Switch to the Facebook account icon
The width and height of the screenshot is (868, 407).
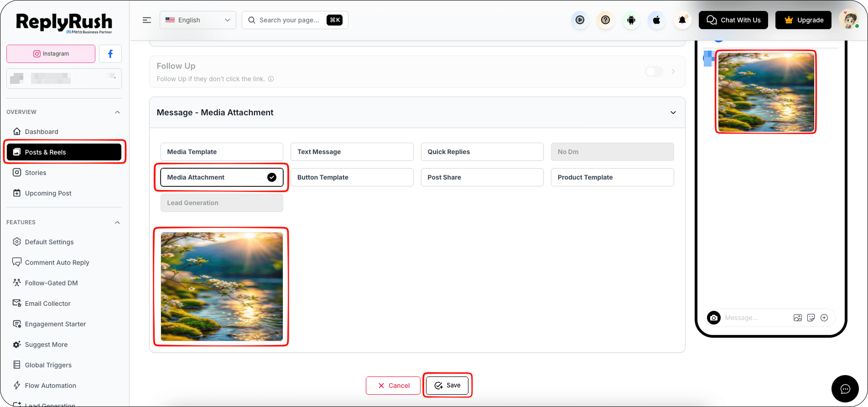coord(110,54)
